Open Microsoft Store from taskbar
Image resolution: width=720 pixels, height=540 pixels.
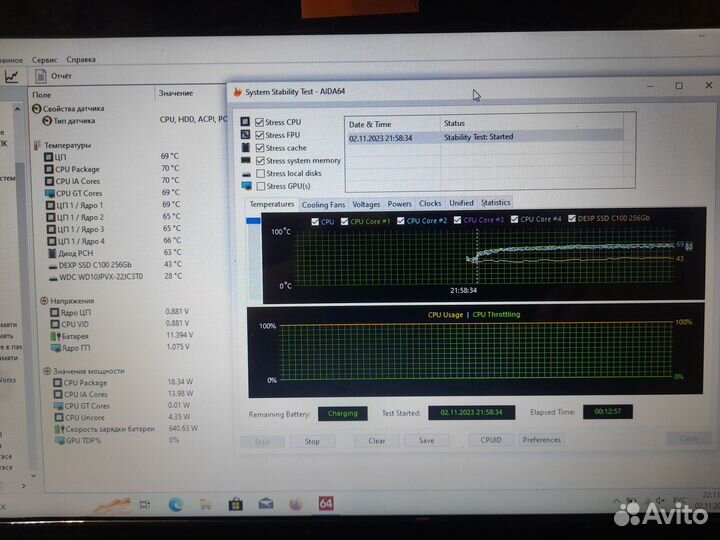pyautogui.click(x=236, y=504)
